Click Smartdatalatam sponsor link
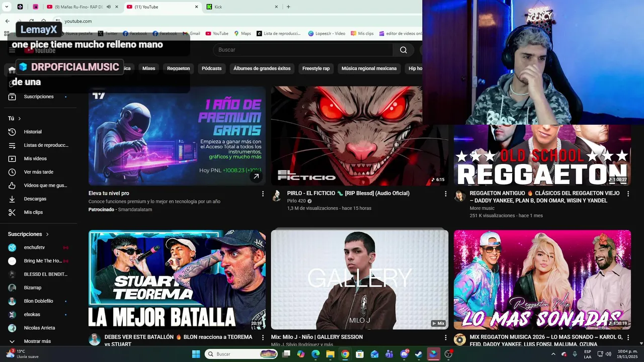Image resolution: width=644 pixels, height=362 pixels. tap(135, 210)
